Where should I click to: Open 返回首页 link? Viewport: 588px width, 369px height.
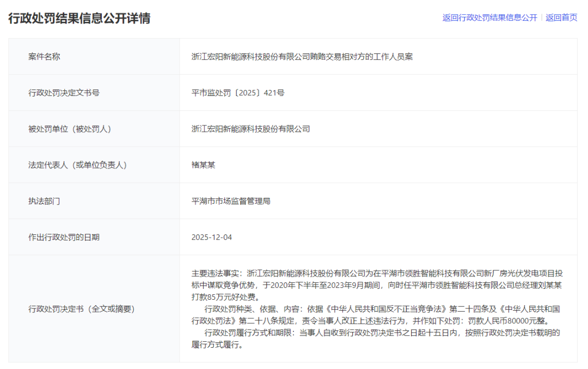pyautogui.click(x=561, y=17)
